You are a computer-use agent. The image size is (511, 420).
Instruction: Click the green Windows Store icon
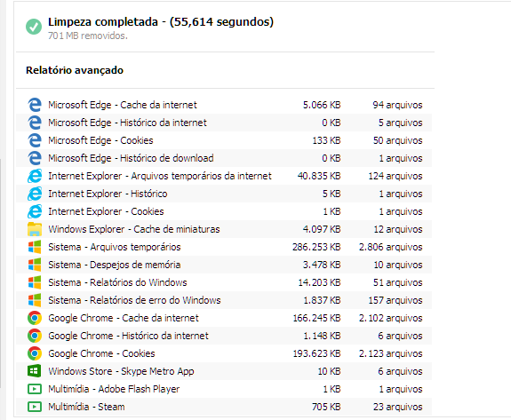tap(35, 371)
